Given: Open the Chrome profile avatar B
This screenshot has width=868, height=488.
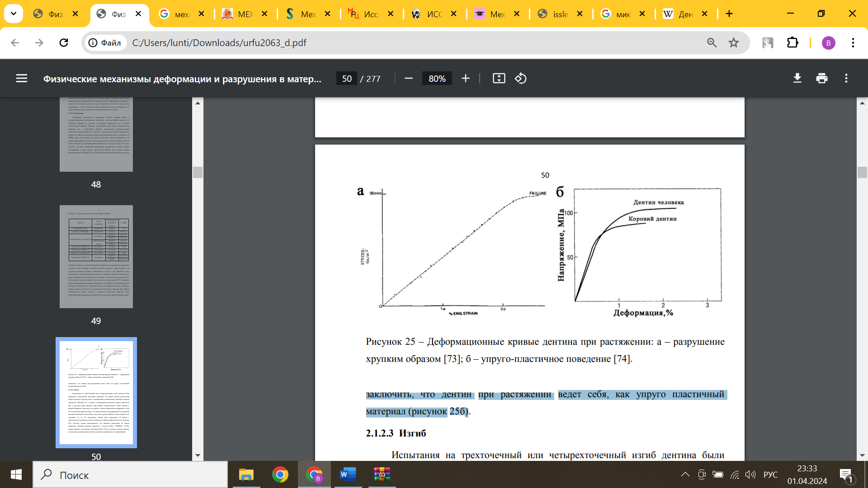Looking at the screenshot, I should pos(828,43).
